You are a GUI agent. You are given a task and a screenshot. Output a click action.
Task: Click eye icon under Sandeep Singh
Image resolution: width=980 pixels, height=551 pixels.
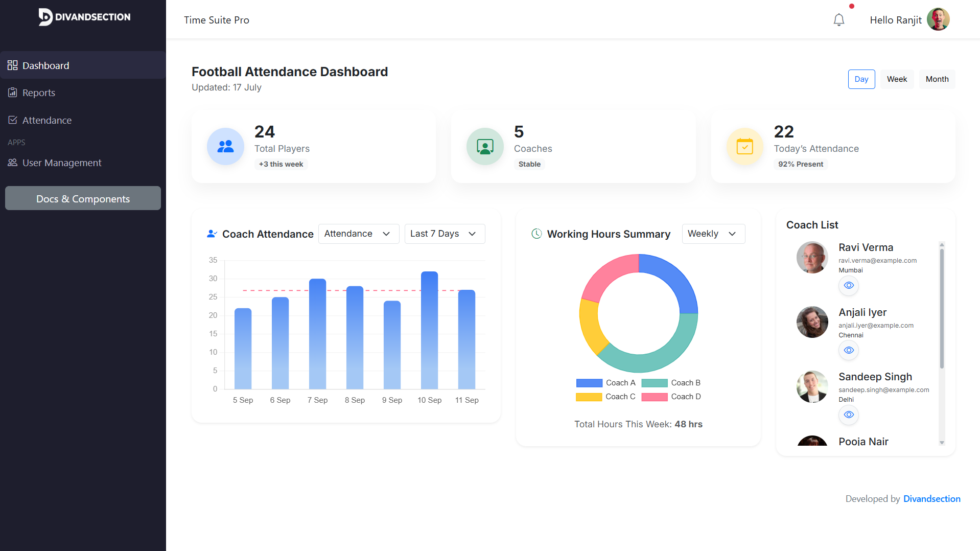[848, 415]
